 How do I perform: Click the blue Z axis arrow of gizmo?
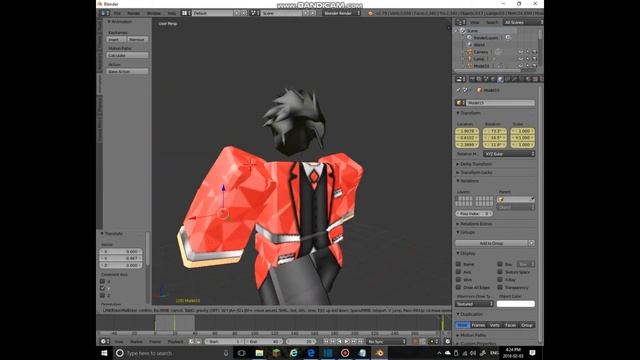coord(223,188)
